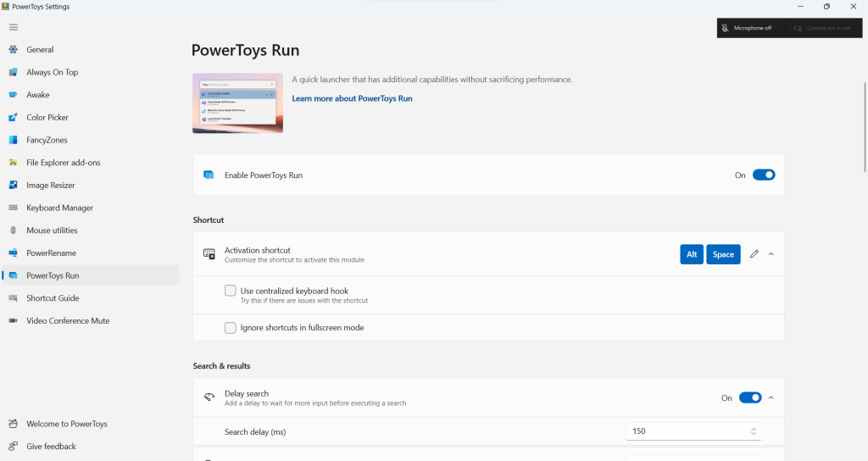
Task: Click the File Explorer add-ons icon
Action: (14, 163)
